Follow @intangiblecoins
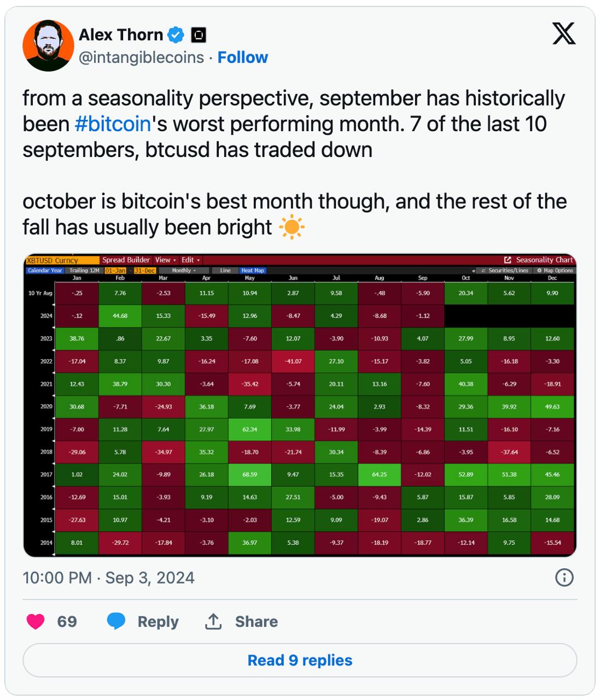This screenshot has height=700, width=600. 243,57
